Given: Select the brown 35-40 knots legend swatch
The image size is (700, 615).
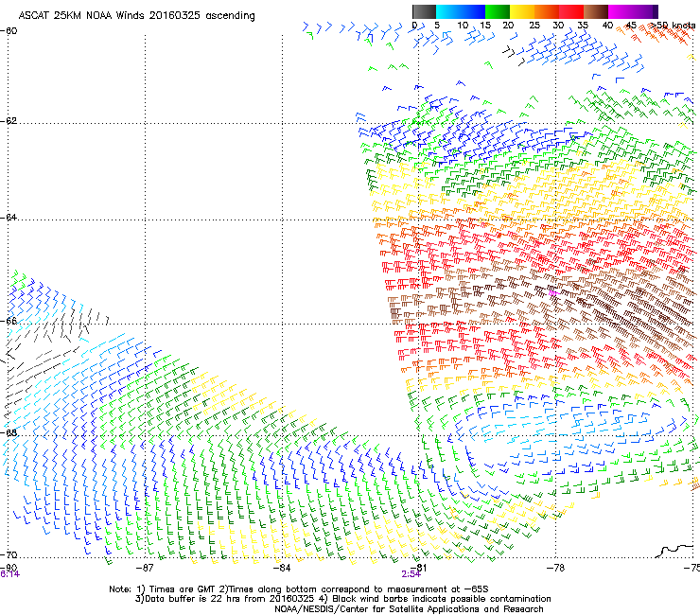Looking at the screenshot, I should click(596, 11).
